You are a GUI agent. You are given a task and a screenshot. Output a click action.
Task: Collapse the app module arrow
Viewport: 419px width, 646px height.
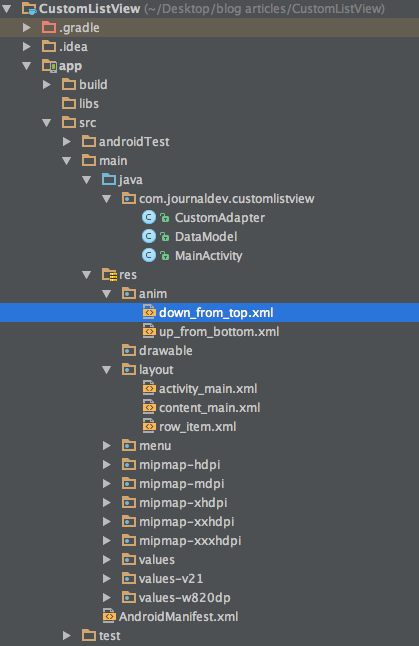click(x=27, y=66)
